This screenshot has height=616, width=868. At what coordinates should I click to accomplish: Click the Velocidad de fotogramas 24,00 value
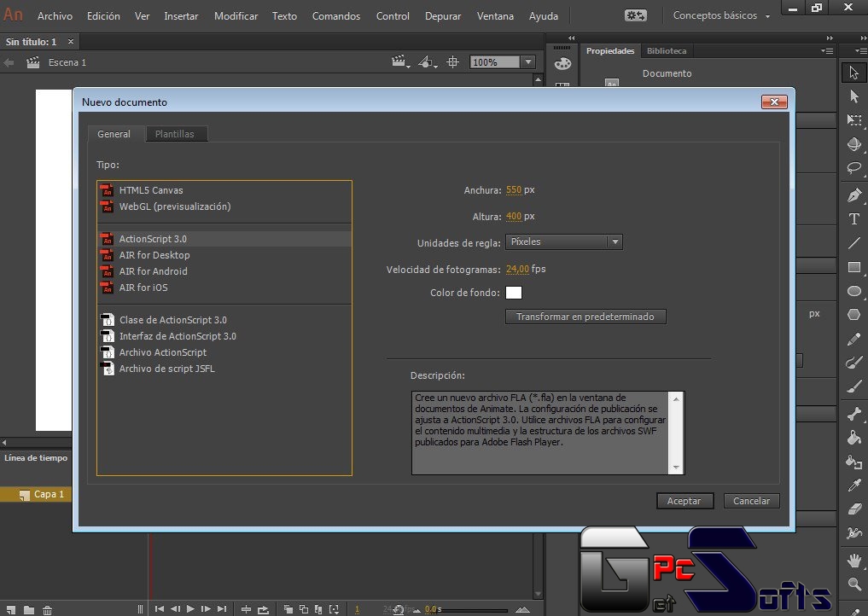tap(517, 269)
